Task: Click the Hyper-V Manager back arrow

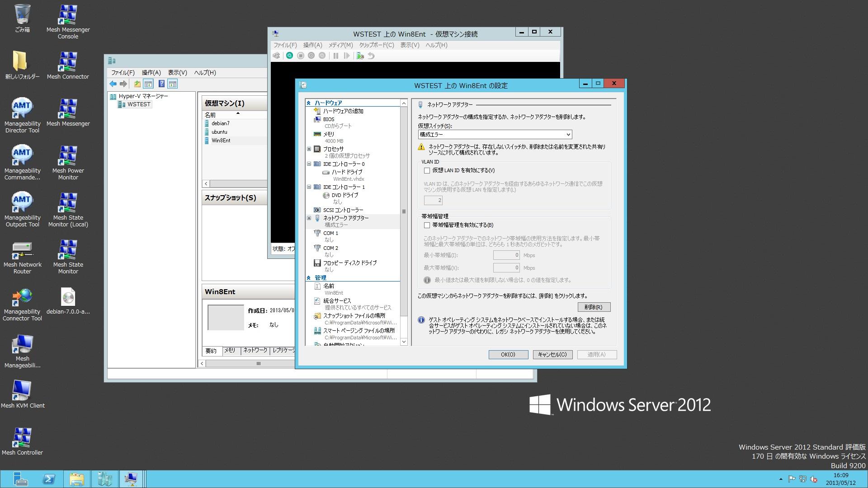Action: point(113,84)
